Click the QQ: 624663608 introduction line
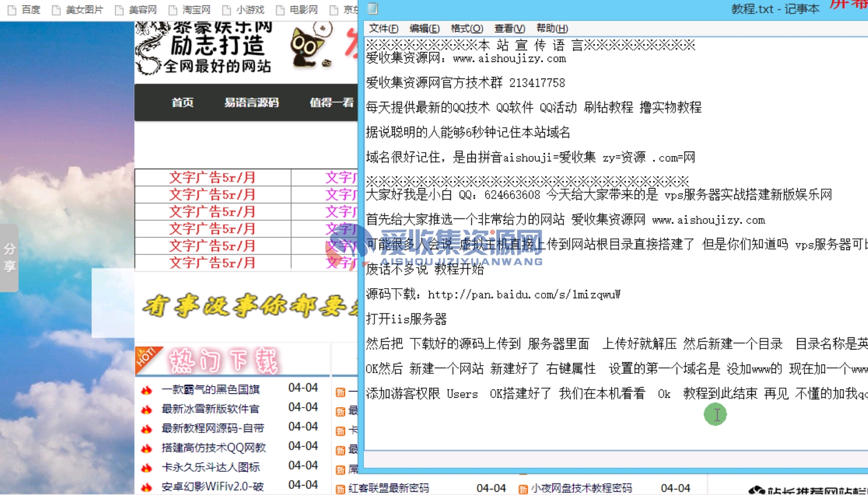This screenshot has width=868, height=495. click(x=599, y=195)
